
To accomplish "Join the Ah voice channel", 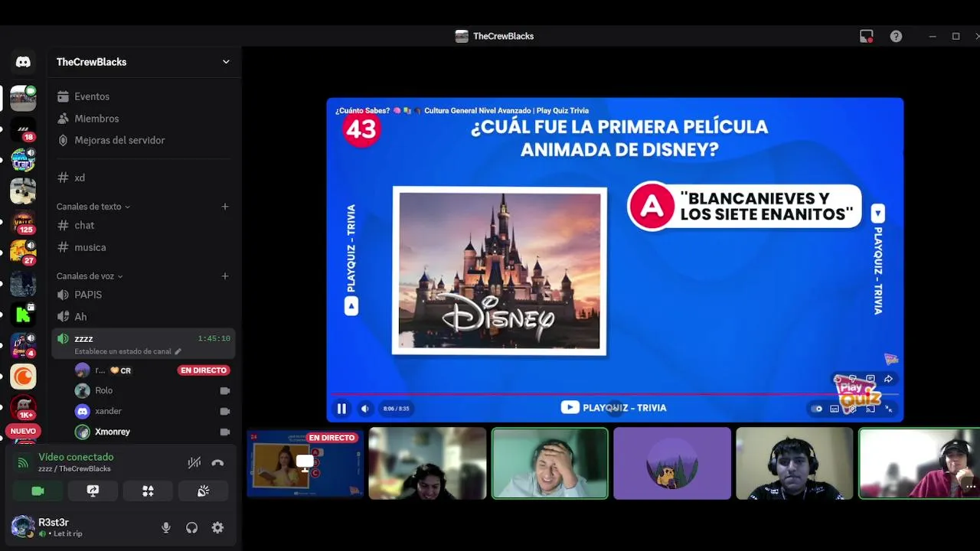I will pos(144,317).
